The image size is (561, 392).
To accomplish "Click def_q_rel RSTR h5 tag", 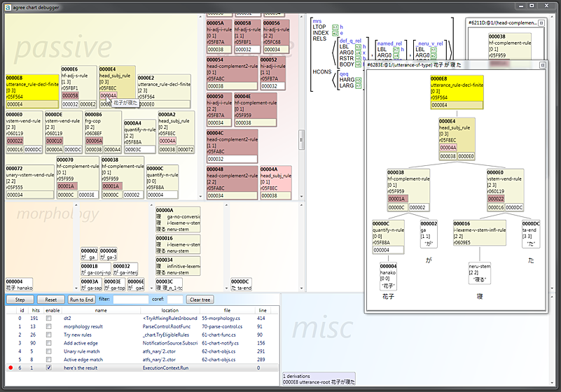I will pyautogui.click(x=358, y=59).
